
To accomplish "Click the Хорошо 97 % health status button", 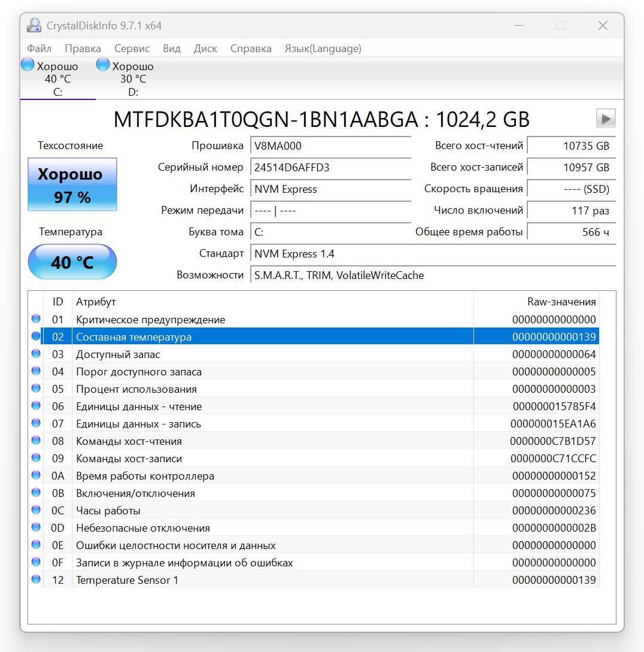I will [x=72, y=184].
